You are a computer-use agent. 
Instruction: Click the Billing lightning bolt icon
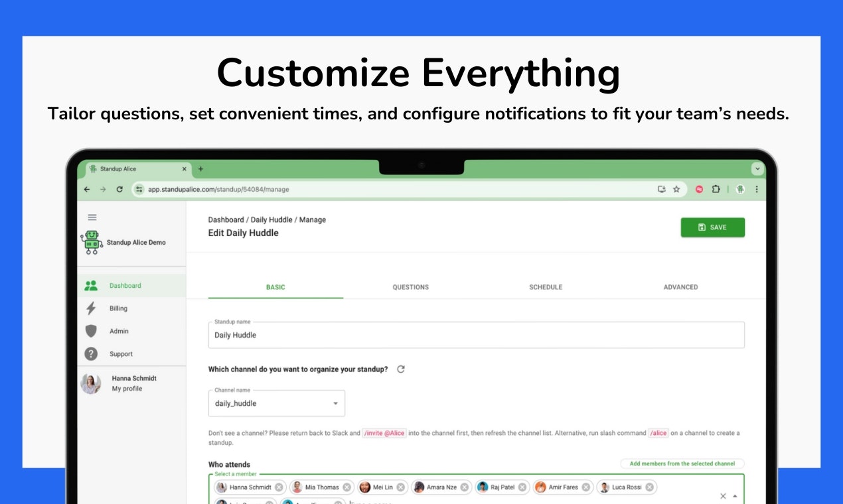tap(92, 308)
